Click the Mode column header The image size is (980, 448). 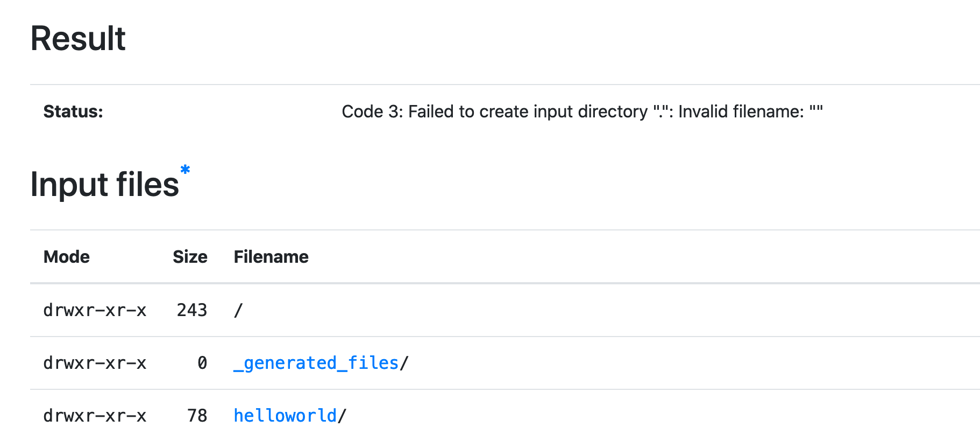tap(66, 256)
